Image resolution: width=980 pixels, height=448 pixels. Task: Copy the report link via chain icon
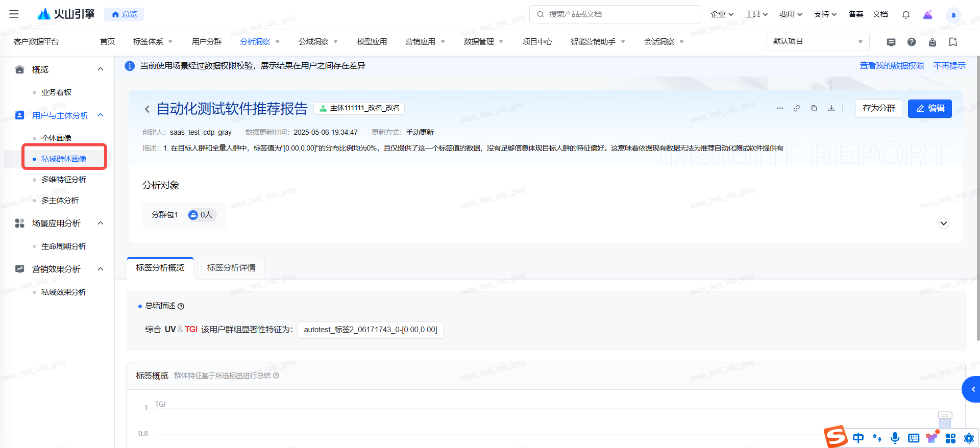click(796, 108)
